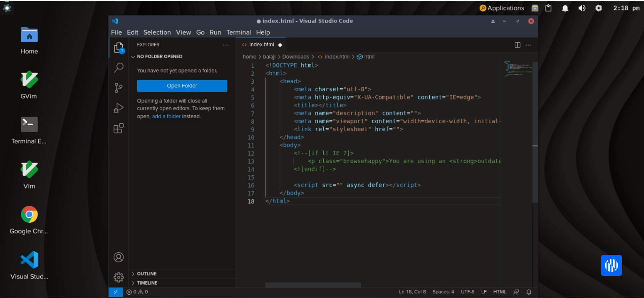Open notifications bell in status bar
644x298 pixels.
(x=529, y=292)
